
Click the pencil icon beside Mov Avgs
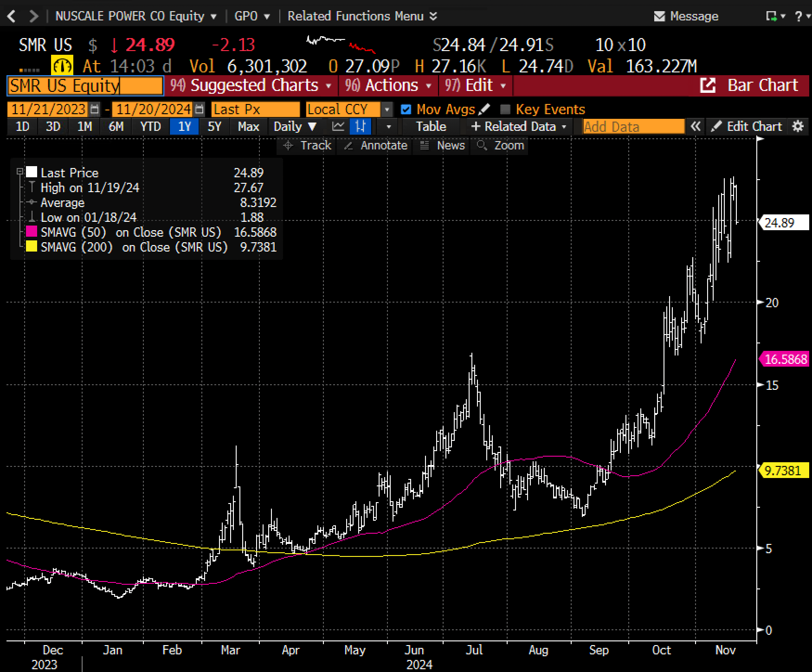tap(484, 110)
